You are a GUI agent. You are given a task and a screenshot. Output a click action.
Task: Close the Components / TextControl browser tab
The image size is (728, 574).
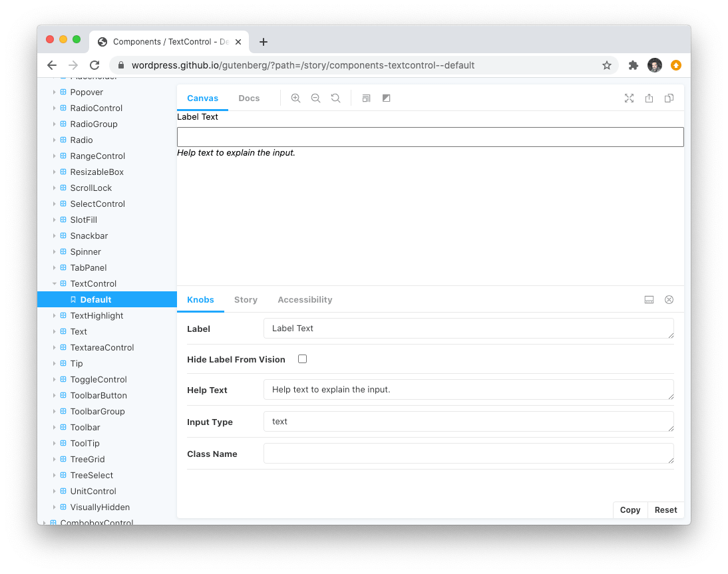click(x=238, y=42)
